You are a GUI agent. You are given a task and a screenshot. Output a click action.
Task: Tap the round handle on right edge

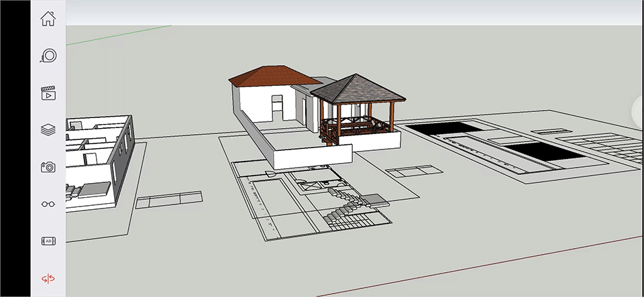(x=639, y=111)
